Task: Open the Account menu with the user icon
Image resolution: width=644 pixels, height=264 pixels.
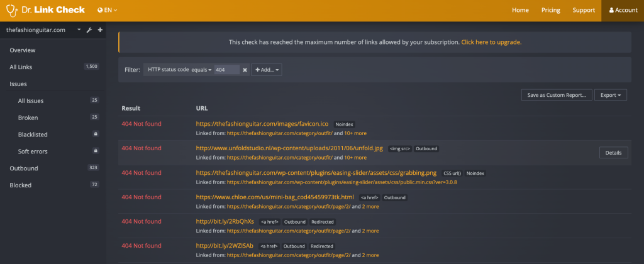Action: pos(623,10)
